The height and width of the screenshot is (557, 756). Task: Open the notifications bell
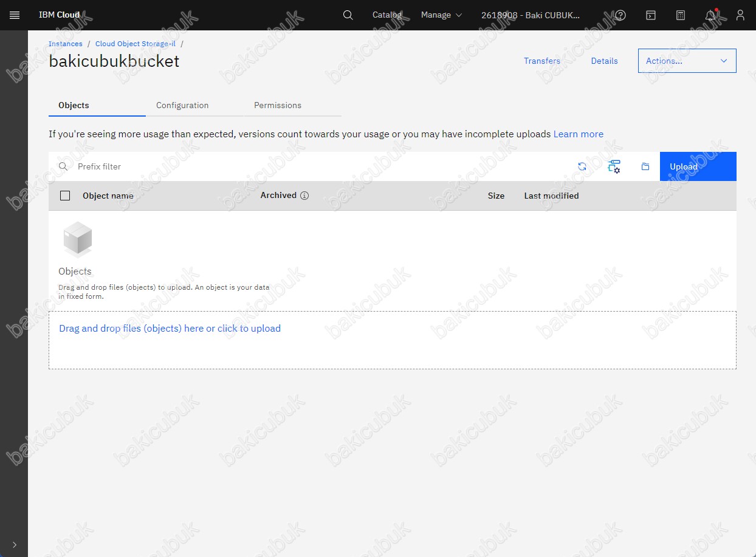click(710, 15)
